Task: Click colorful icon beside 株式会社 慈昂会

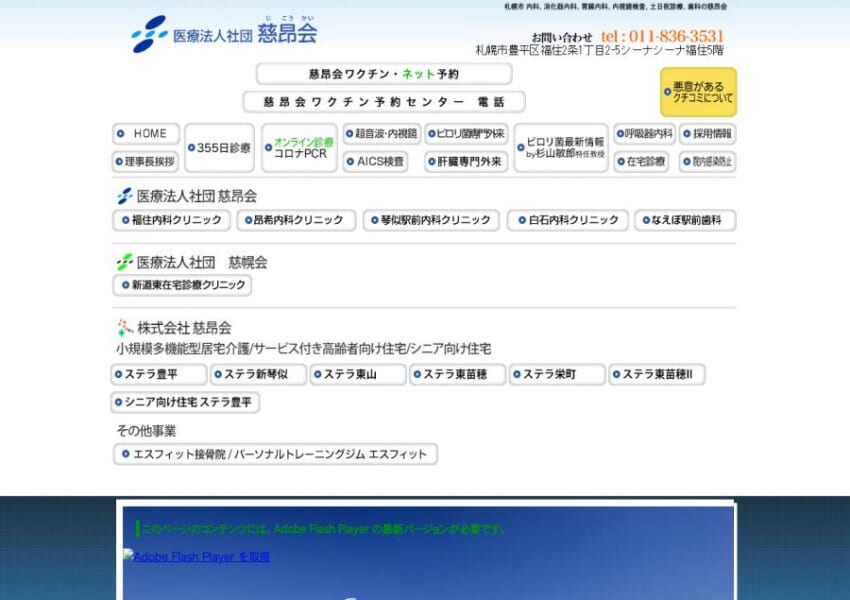Action: coord(125,327)
